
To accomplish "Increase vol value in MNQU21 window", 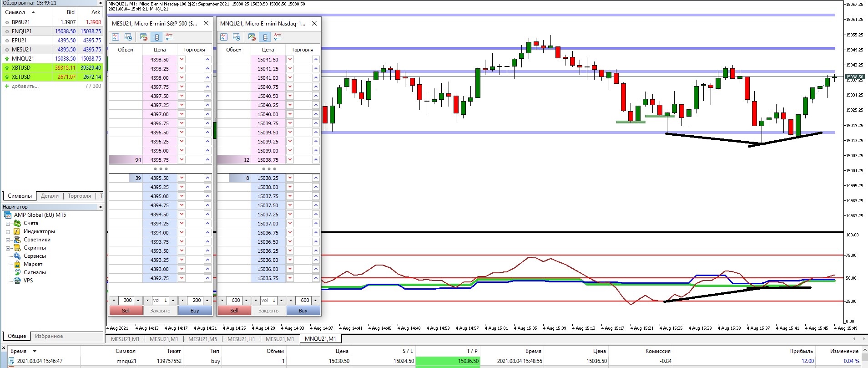I will pos(281,300).
